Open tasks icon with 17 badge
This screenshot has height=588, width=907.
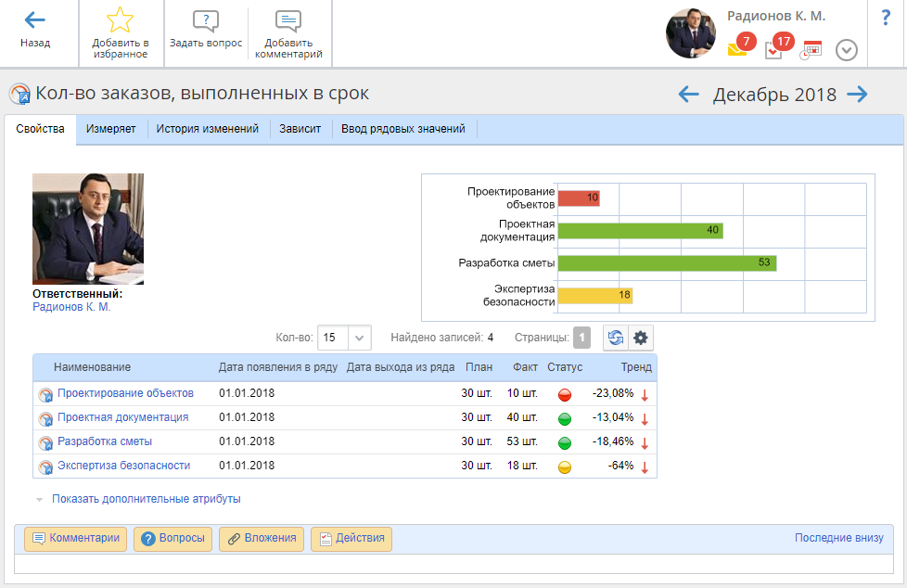[774, 49]
